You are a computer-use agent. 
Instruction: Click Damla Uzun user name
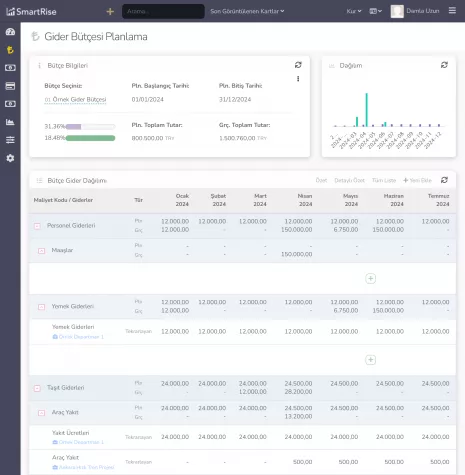point(423,11)
